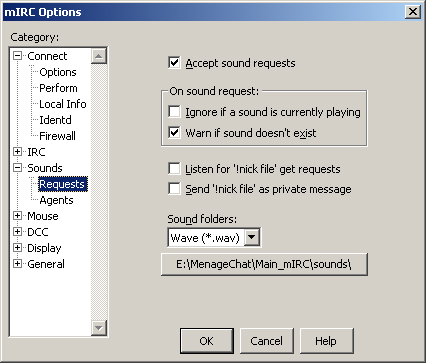
Task: Select the Sounds category label
Action: 45,168
